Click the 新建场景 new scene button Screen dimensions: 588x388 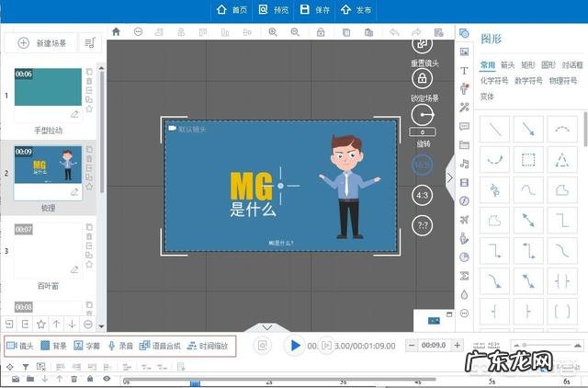(41, 42)
